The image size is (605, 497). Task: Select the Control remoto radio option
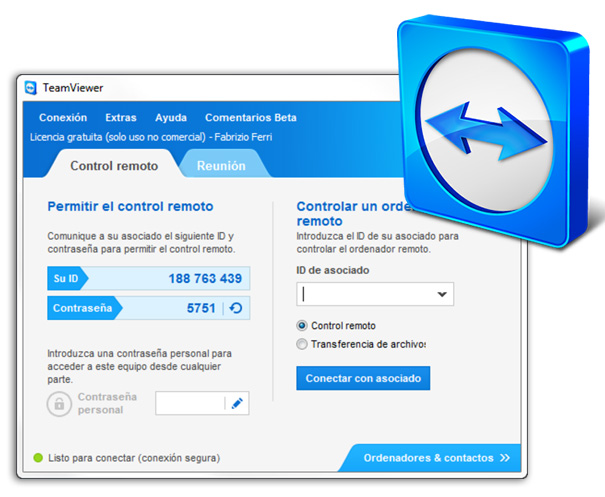click(302, 326)
